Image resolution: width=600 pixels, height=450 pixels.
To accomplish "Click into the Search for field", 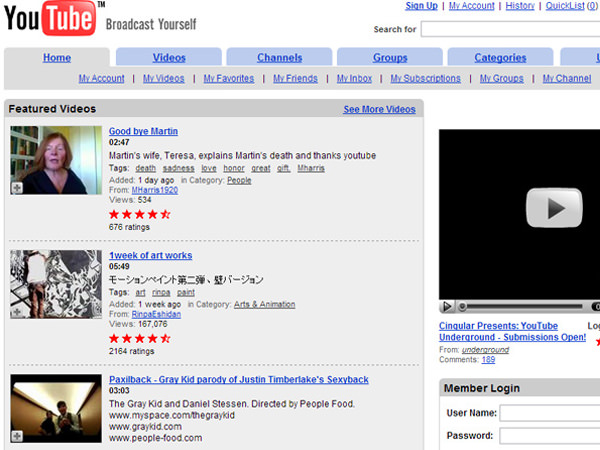I will (x=510, y=29).
